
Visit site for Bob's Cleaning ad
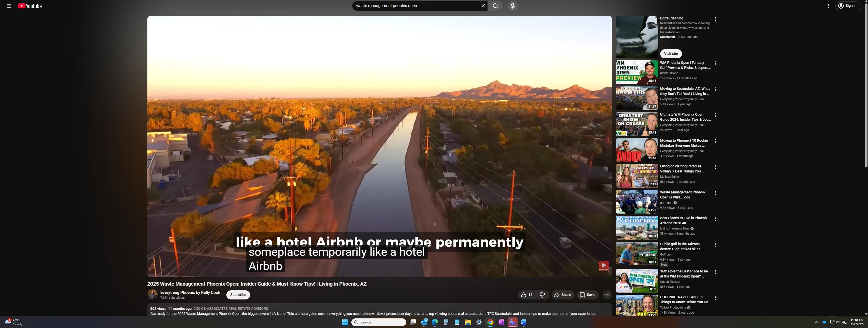pos(671,54)
